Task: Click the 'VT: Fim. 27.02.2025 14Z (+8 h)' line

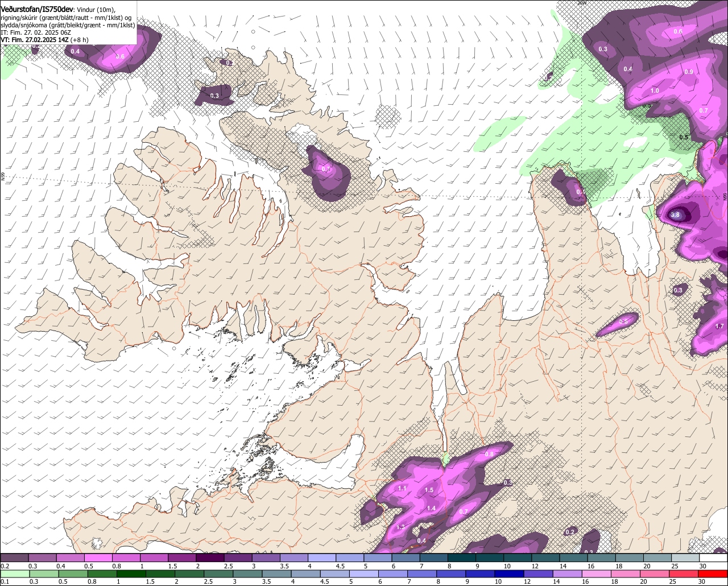Action: (x=44, y=40)
